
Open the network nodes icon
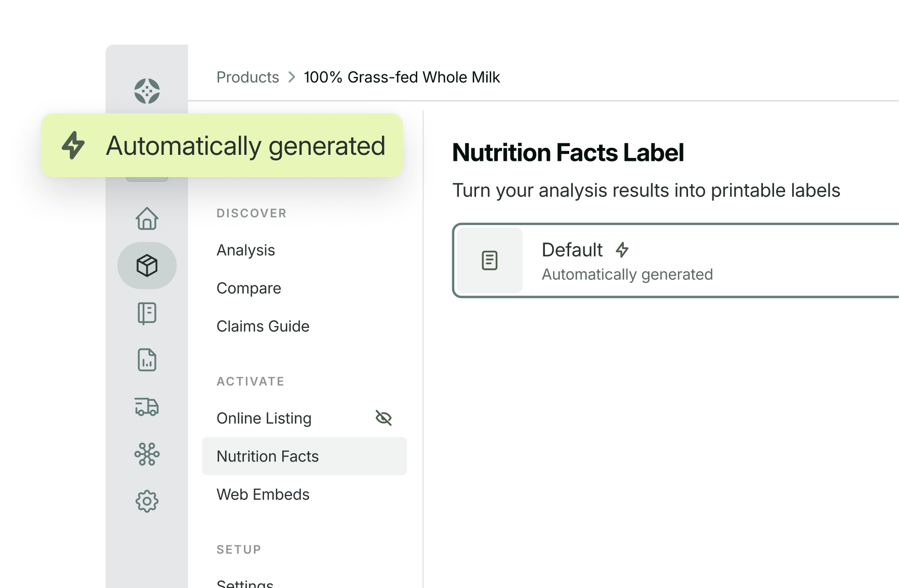click(x=147, y=454)
